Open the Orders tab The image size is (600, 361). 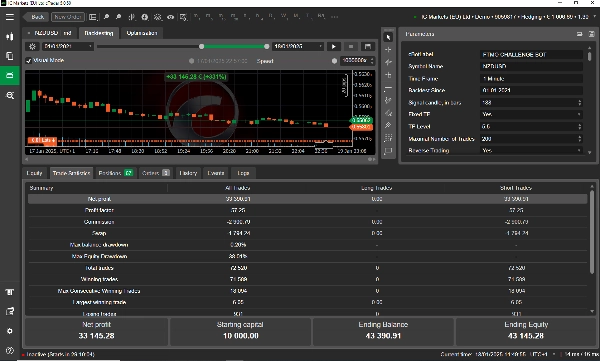click(x=155, y=173)
